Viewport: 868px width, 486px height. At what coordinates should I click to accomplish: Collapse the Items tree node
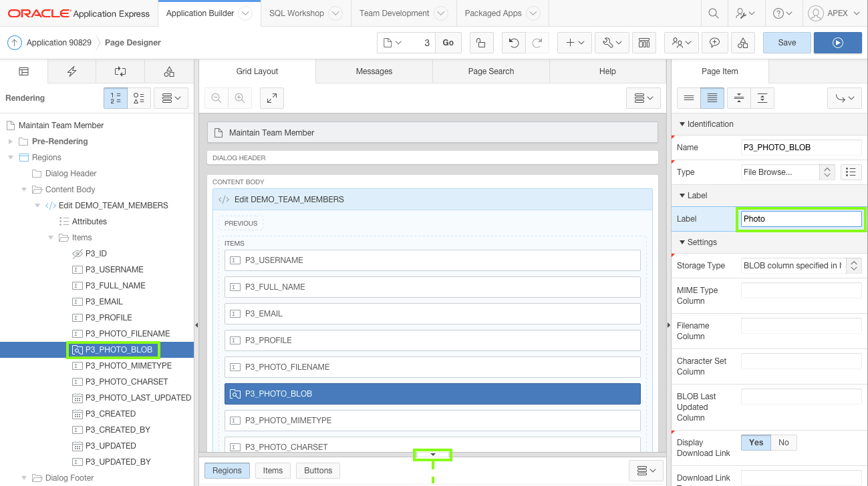51,238
